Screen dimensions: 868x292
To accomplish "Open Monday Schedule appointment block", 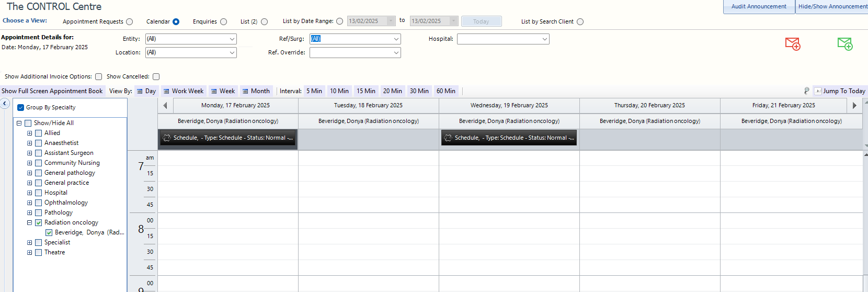I will point(228,138).
